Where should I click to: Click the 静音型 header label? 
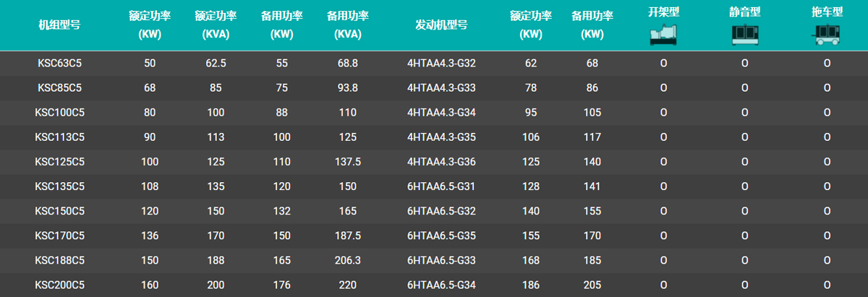744,12
